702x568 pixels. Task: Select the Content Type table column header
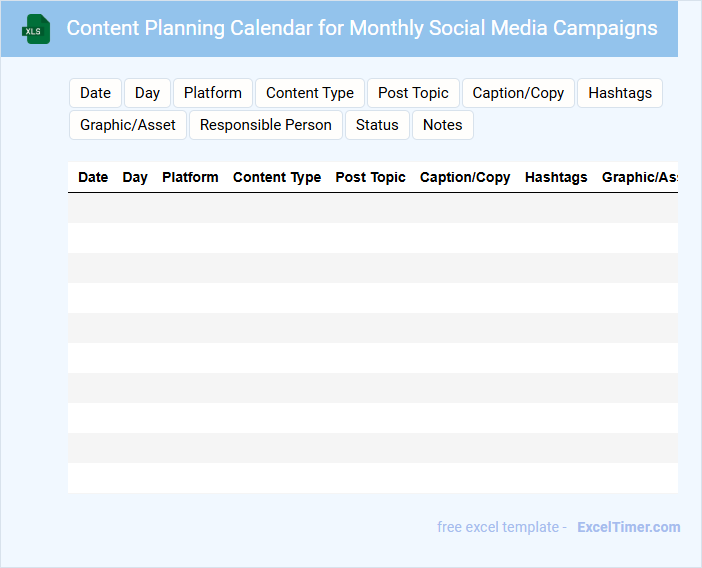point(277,177)
